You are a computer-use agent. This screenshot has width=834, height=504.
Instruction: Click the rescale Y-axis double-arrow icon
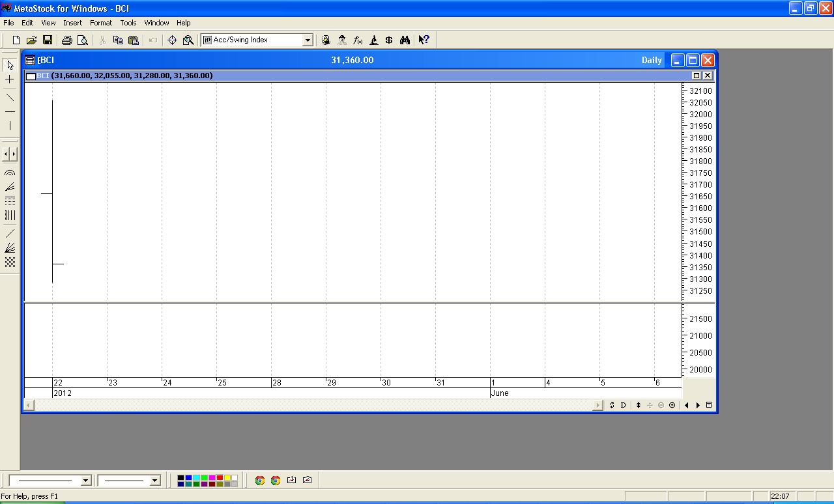coord(639,405)
